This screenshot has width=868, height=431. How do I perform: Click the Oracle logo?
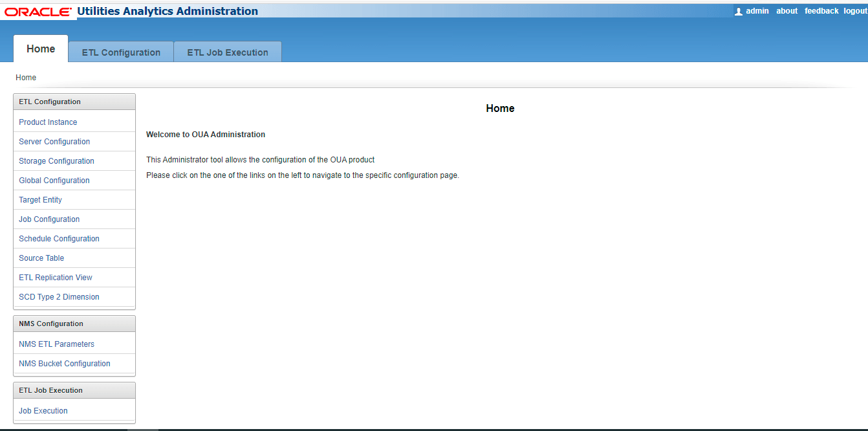click(38, 10)
